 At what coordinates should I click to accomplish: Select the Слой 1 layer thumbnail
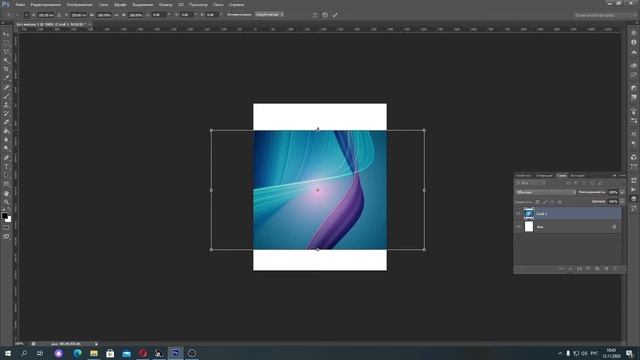coord(529,213)
